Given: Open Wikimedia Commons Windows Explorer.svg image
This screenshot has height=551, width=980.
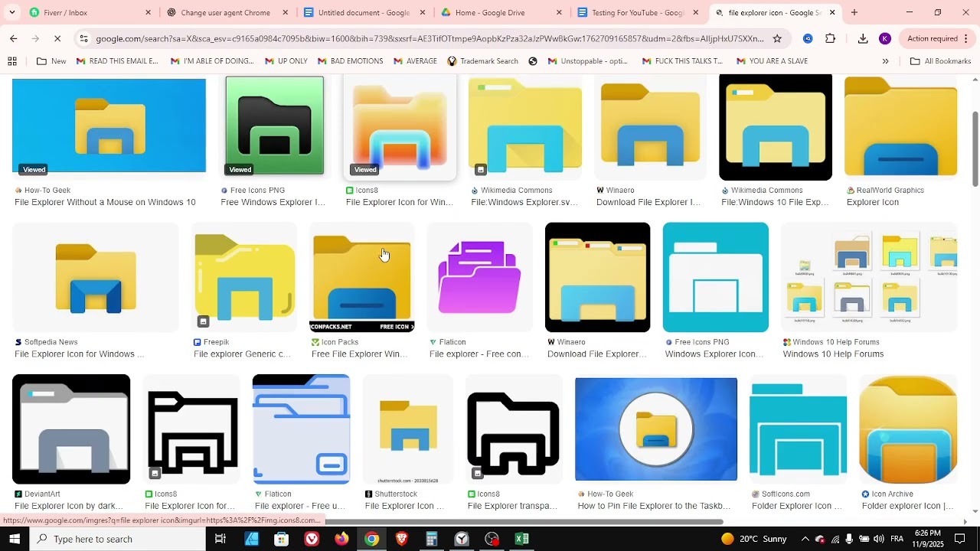Looking at the screenshot, I should tap(524, 127).
